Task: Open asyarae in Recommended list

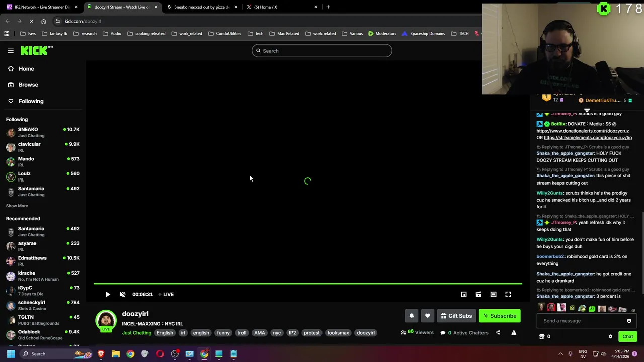Action: (x=43, y=246)
